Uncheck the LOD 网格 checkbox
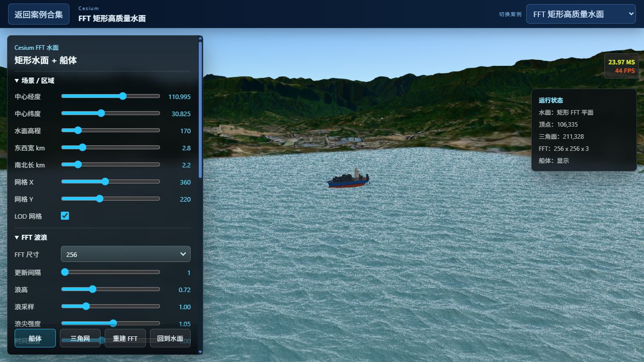The width and height of the screenshot is (644, 362). click(x=65, y=216)
